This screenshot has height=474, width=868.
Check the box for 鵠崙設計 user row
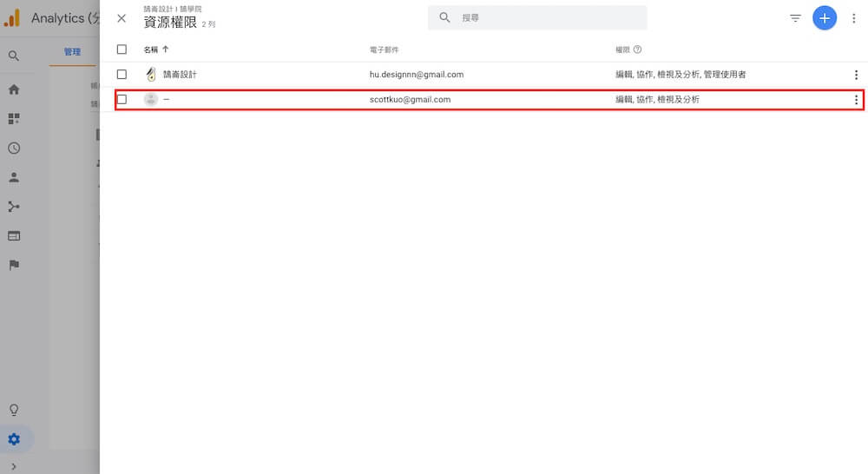coord(122,74)
